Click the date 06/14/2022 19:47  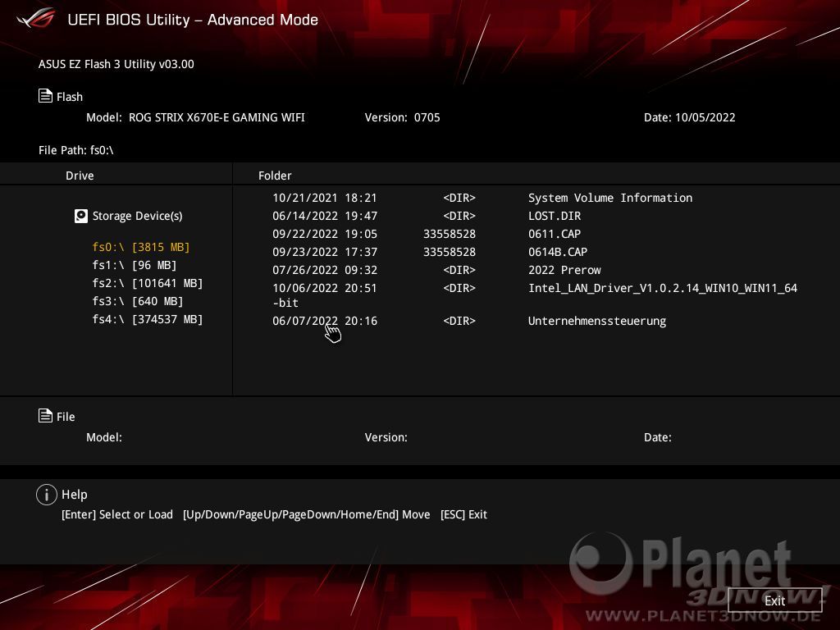325,216
